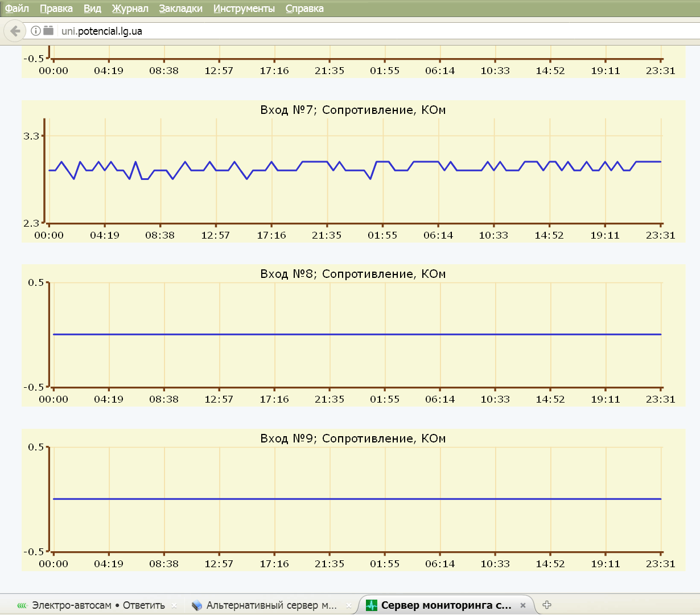700x615 pixels.
Task: Open the Инструменты menu
Action: (244, 9)
